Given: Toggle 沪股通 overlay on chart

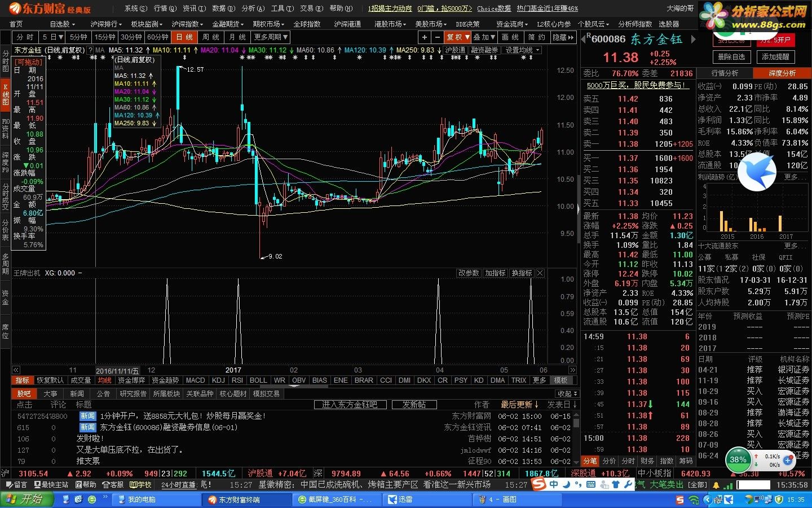Looking at the screenshot, I should tap(455, 50).
